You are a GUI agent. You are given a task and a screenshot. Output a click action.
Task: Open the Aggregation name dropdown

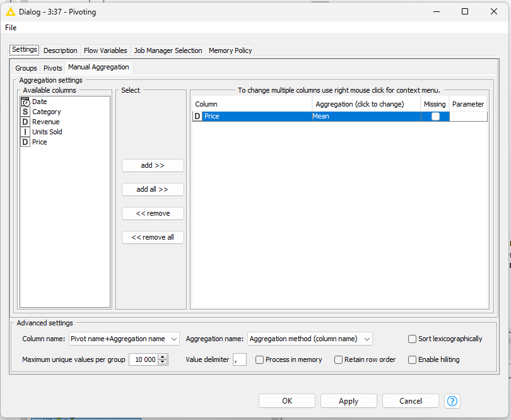click(x=310, y=339)
